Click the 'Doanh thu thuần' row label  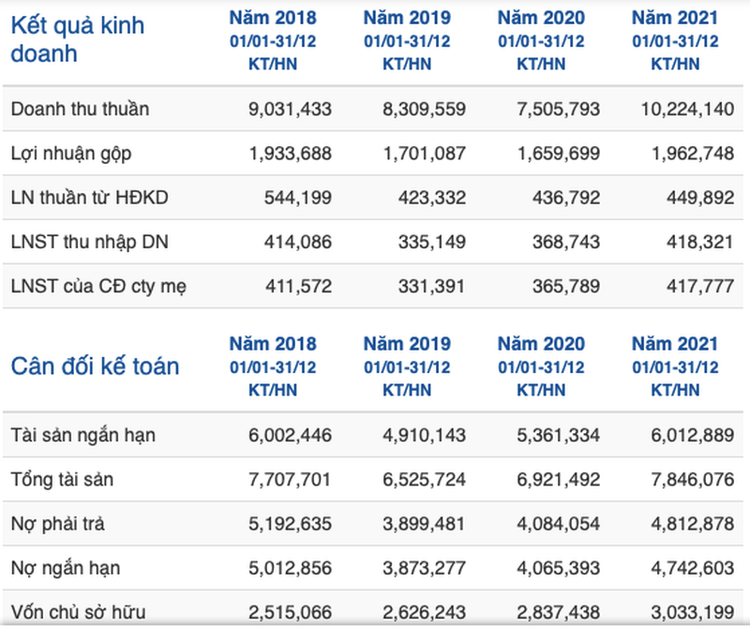(x=80, y=109)
